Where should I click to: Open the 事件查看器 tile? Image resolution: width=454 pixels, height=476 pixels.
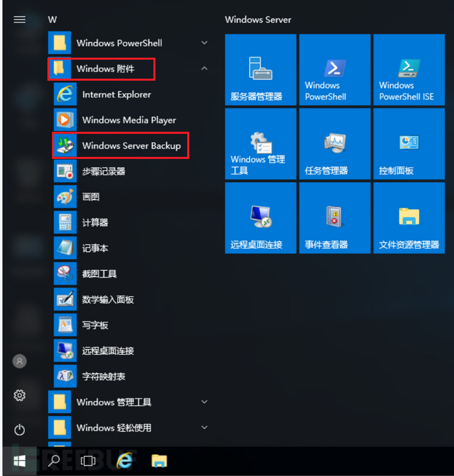tap(334, 218)
